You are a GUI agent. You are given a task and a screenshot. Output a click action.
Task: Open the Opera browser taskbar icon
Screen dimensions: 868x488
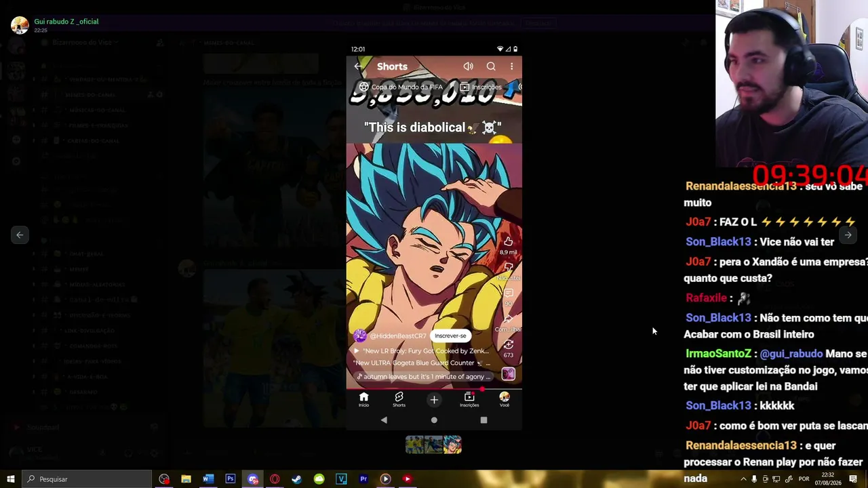[275, 479]
